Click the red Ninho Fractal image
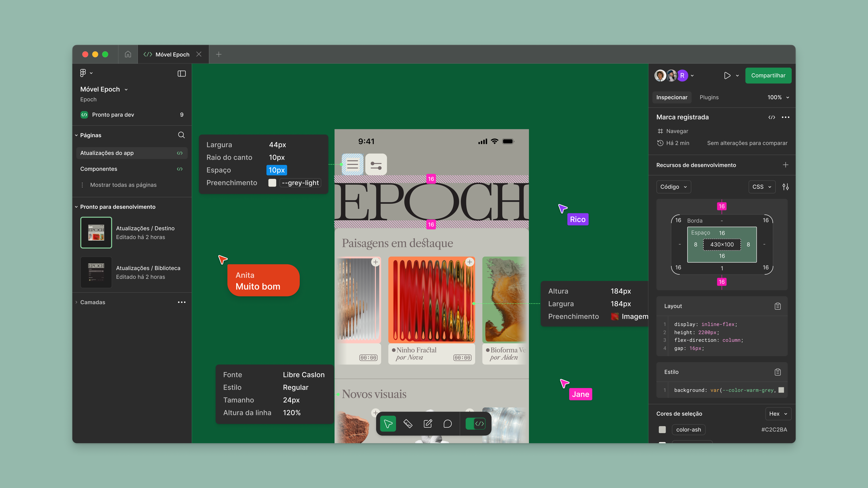868x488 pixels. coord(431,300)
